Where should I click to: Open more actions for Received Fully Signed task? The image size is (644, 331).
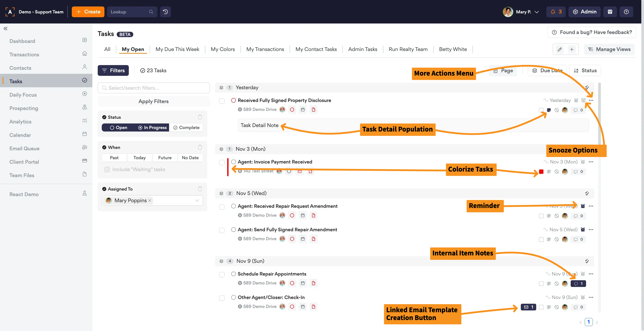tap(591, 100)
